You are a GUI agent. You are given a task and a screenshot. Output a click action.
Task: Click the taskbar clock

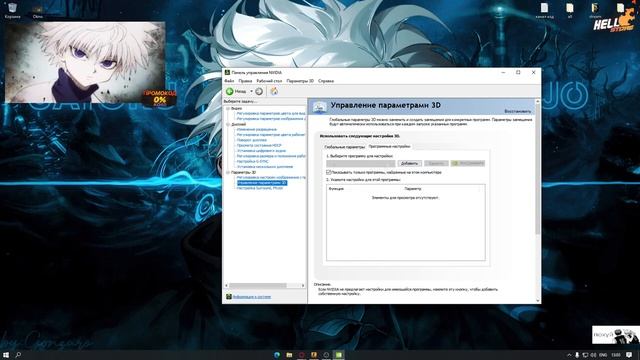(616, 355)
